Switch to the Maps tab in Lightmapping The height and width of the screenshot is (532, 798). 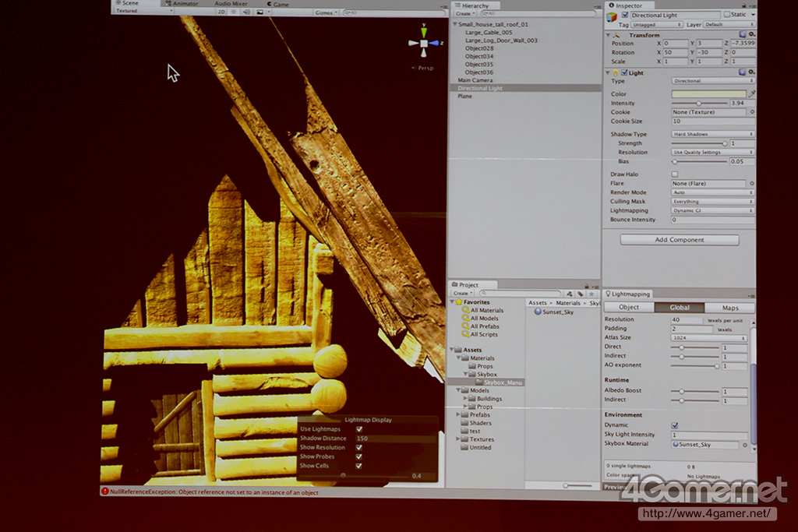click(x=729, y=308)
